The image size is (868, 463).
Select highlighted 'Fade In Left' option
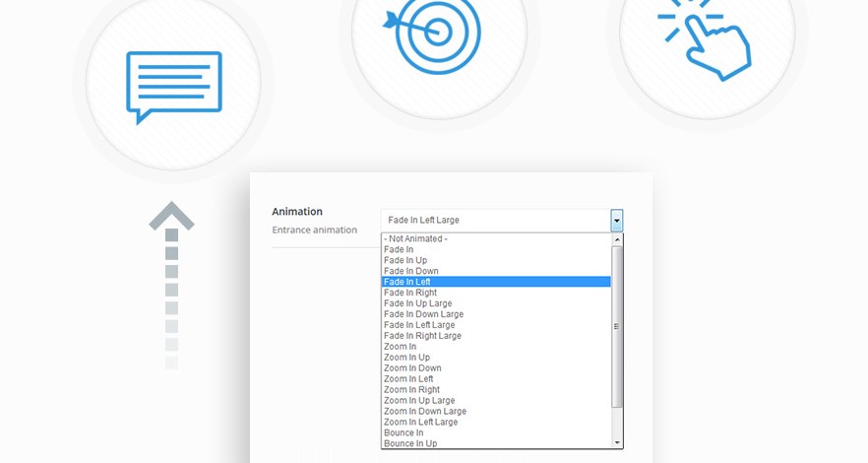click(x=496, y=282)
